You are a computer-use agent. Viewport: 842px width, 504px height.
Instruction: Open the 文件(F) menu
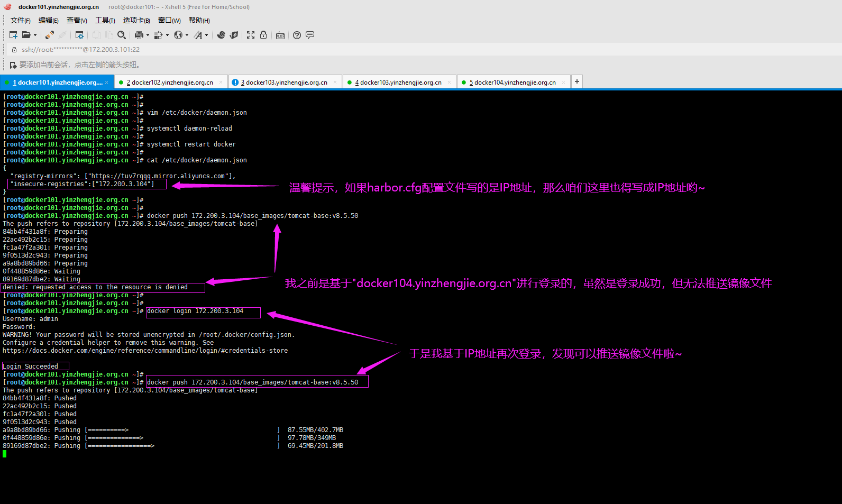point(21,20)
